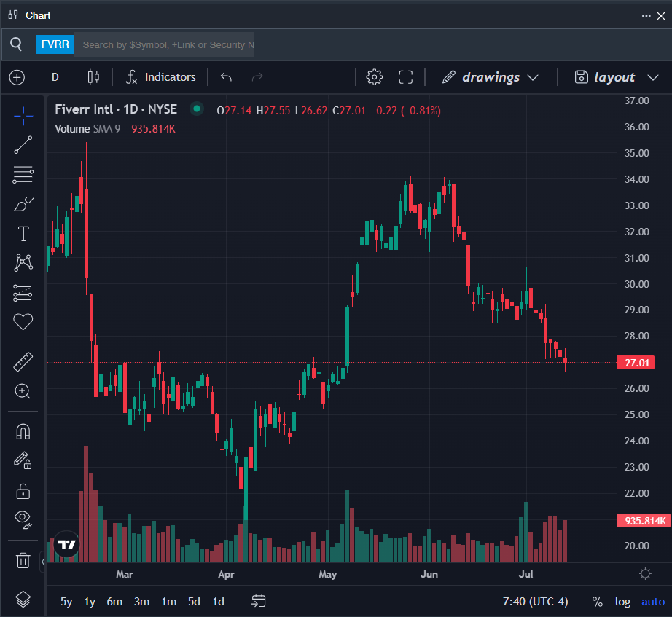Open the D interval selector
Screen dimensions: 672x617
click(x=55, y=77)
